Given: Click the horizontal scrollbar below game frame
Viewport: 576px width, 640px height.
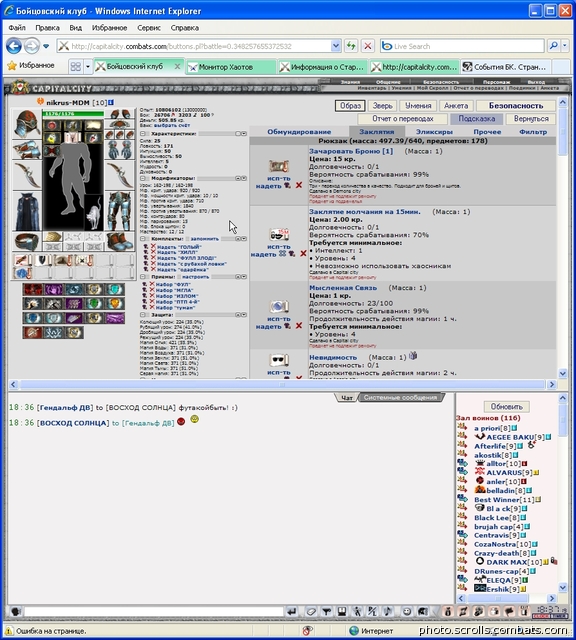Looking at the screenshot, I should 282,384.
